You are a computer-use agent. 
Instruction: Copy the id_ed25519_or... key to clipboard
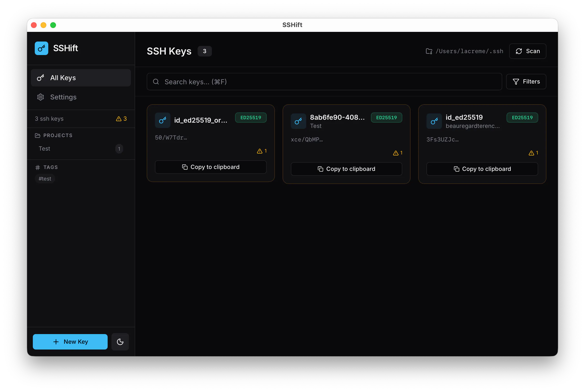tap(211, 167)
